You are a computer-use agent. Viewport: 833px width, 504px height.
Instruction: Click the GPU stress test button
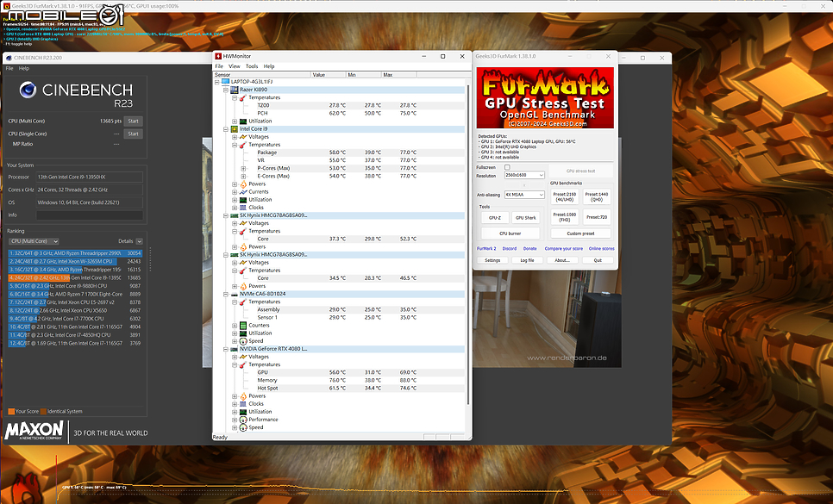(x=580, y=171)
